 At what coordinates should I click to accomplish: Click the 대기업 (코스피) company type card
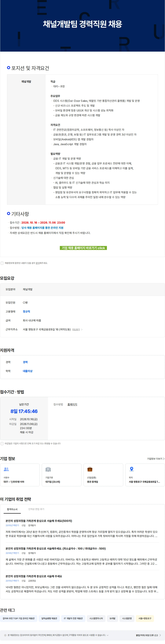click(x=61, y=475)
